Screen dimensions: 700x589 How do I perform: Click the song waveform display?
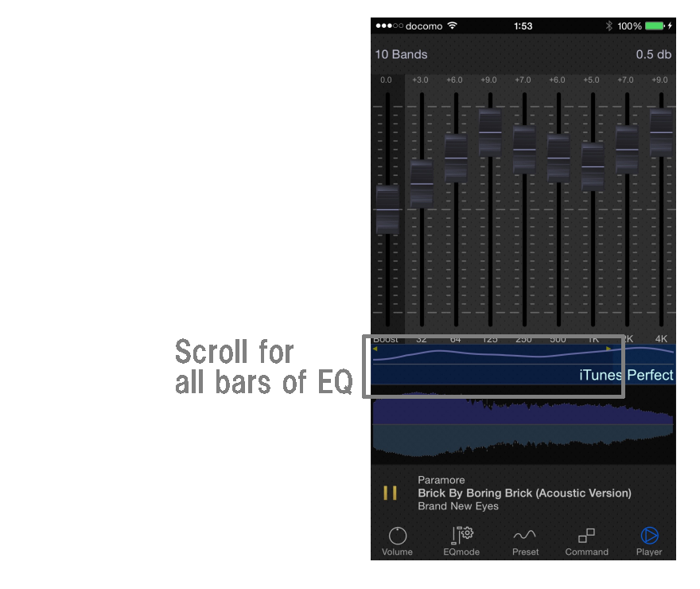pos(523,426)
